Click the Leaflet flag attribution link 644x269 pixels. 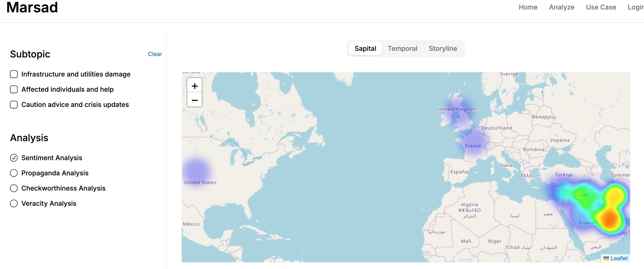(619, 258)
